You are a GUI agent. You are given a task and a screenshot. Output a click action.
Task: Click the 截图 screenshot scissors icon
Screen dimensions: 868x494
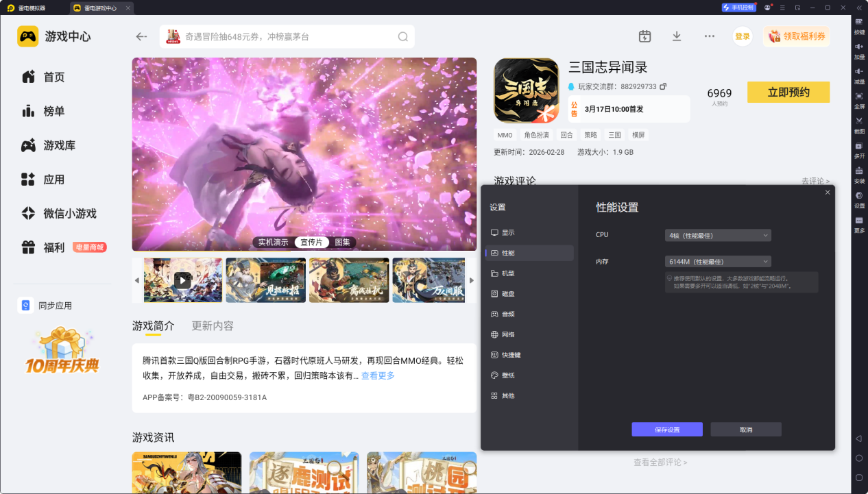click(859, 121)
